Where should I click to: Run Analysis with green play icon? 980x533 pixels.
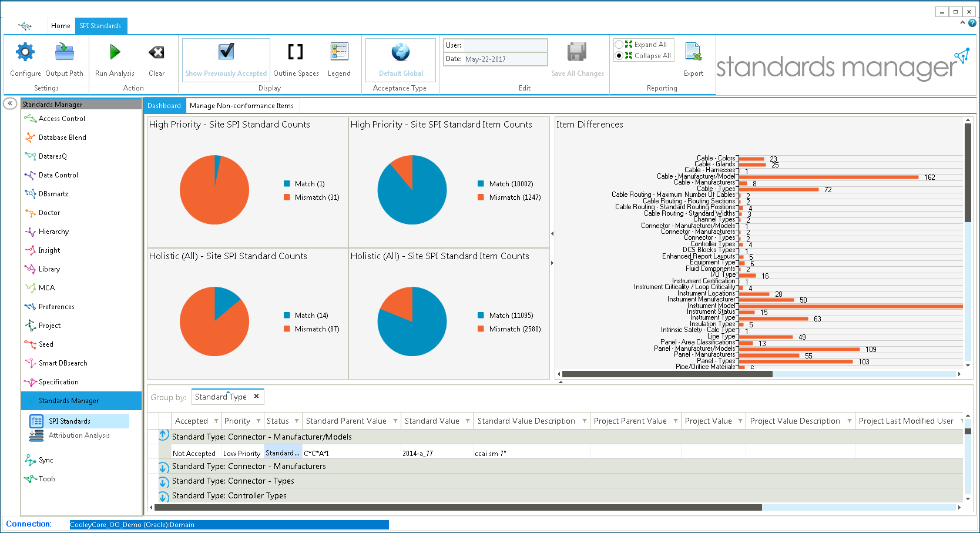115,52
